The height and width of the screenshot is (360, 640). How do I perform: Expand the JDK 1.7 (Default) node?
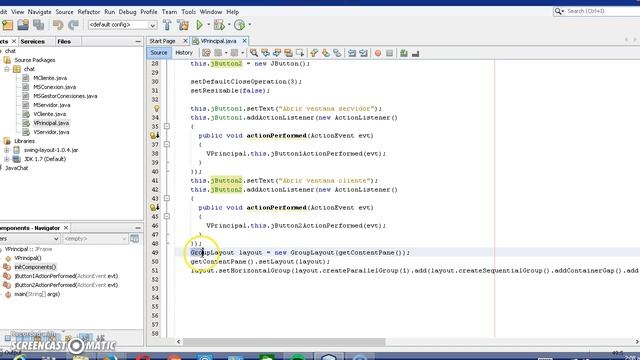pos(7,159)
